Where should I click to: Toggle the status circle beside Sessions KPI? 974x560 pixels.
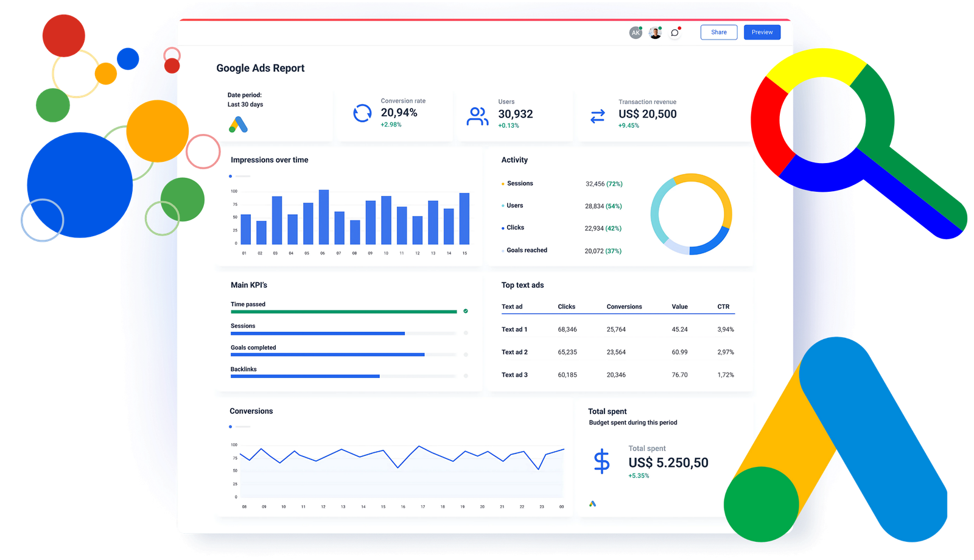click(466, 333)
